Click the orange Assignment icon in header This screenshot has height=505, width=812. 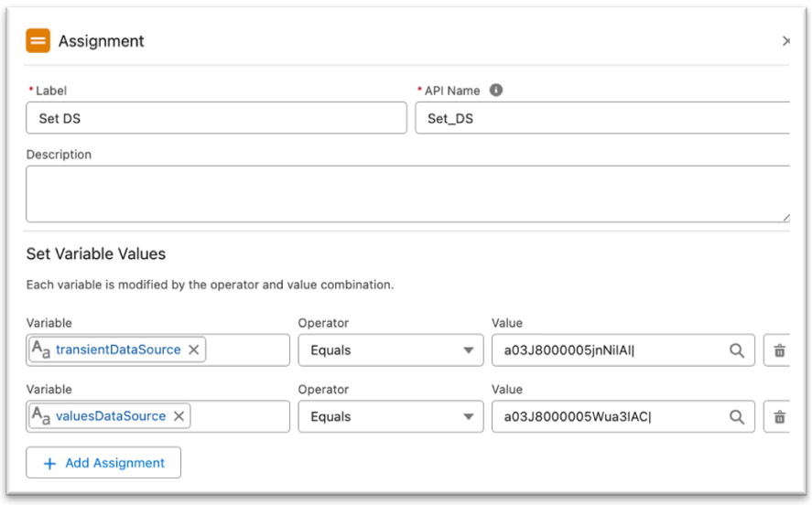click(x=38, y=41)
